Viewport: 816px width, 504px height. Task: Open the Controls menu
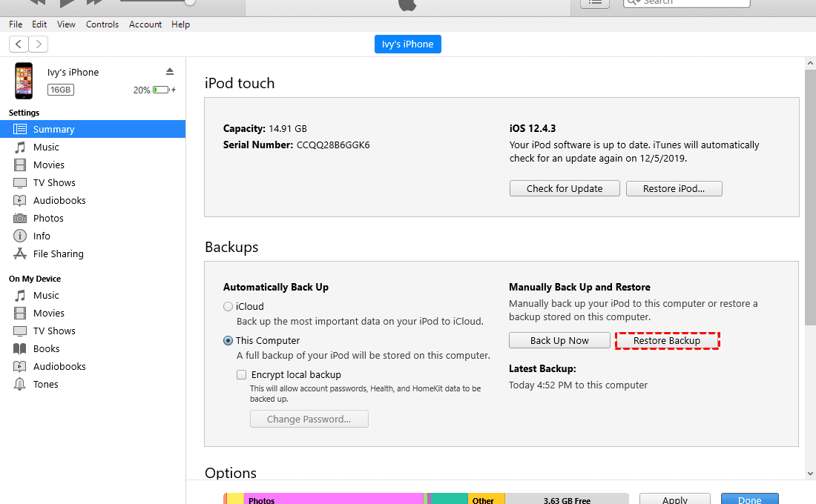coord(102,24)
